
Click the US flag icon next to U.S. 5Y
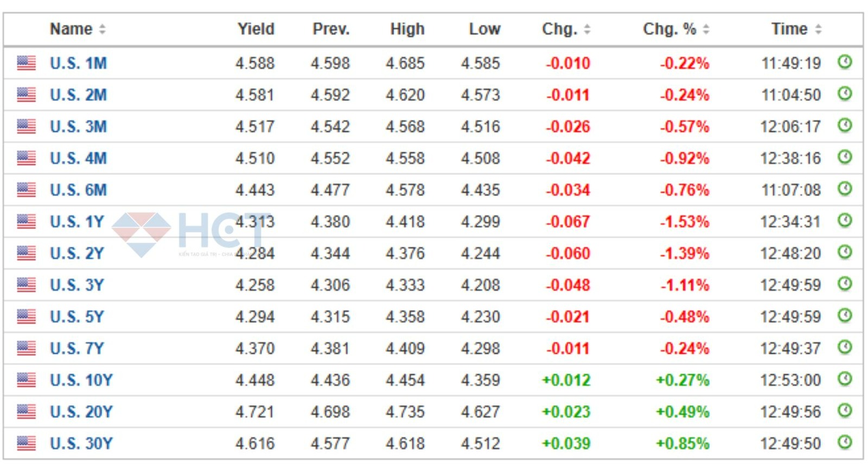[x=26, y=316]
